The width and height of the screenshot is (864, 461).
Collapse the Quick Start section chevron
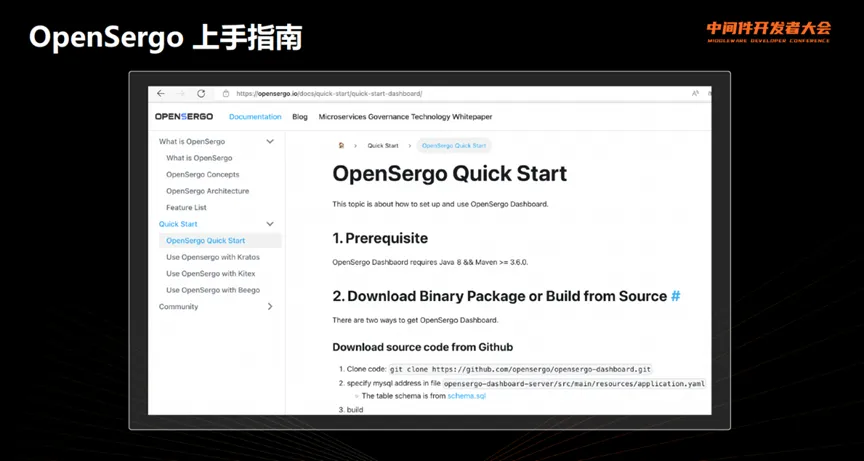270,224
